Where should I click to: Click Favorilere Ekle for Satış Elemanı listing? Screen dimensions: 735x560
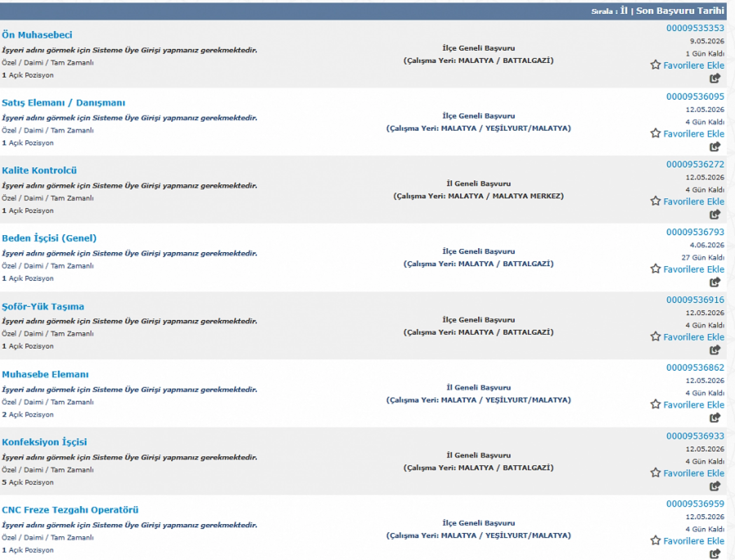[693, 134]
